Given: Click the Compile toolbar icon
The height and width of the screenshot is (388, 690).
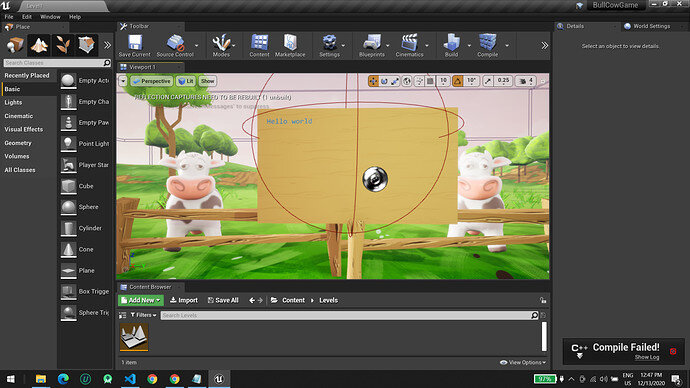Looking at the screenshot, I should click(x=488, y=46).
